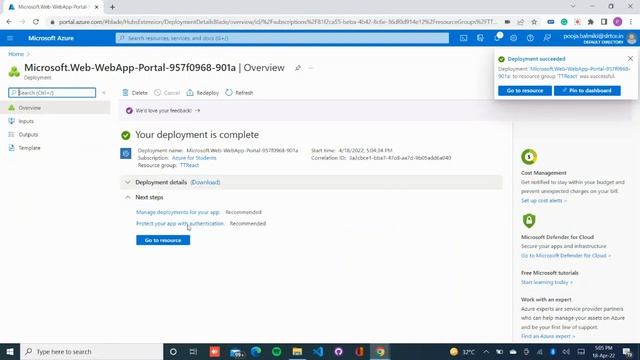Open Go to Microsoft Defender for Cloud link
640x360 pixels.
[x=566, y=256]
